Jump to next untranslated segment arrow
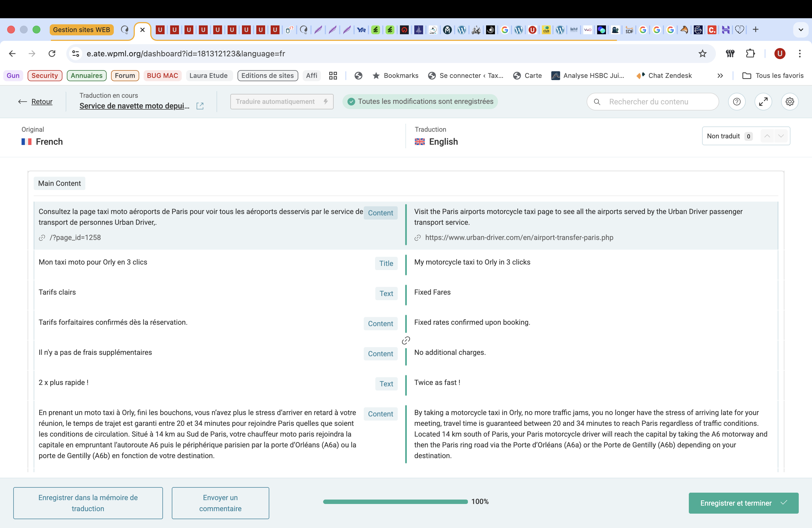The height and width of the screenshot is (528, 812). pos(781,136)
